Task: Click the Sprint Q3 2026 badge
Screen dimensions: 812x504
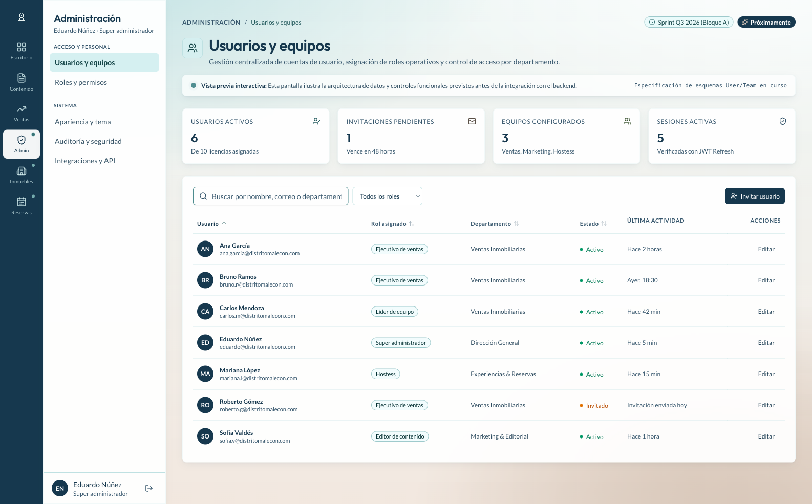Action: tap(689, 22)
